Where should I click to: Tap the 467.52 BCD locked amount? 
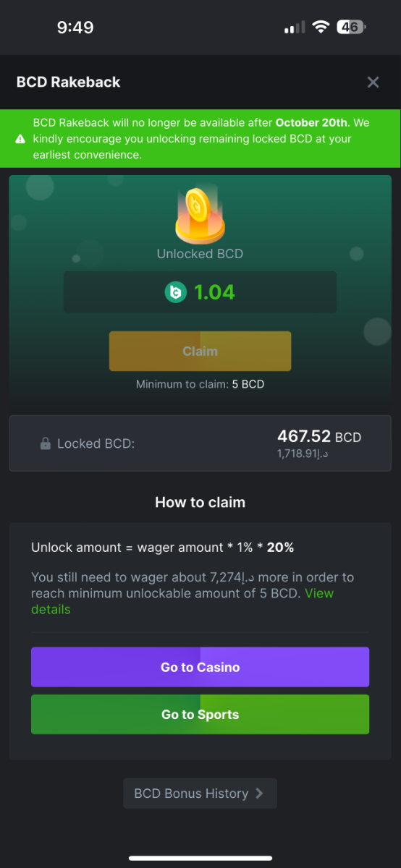click(318, 436)
